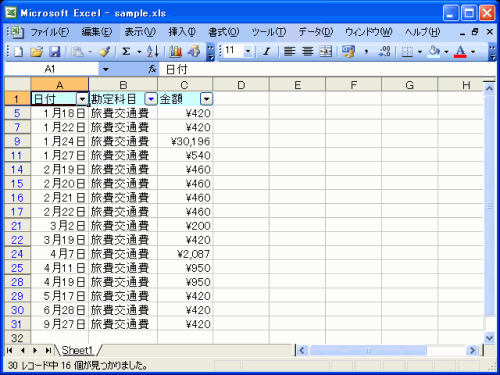Image resolution: width=500 pixels, height=375 pixels.
Task: Click the Sort Ascending A-Z icon
Action: pos(153,51)
